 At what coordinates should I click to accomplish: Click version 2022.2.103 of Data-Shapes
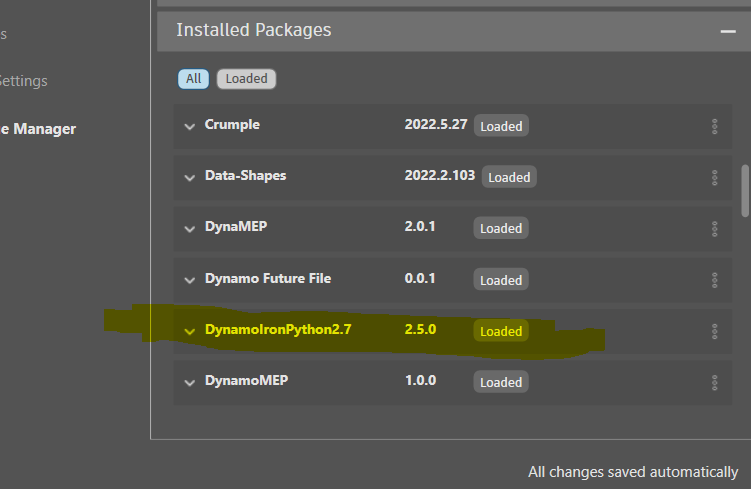440,175
